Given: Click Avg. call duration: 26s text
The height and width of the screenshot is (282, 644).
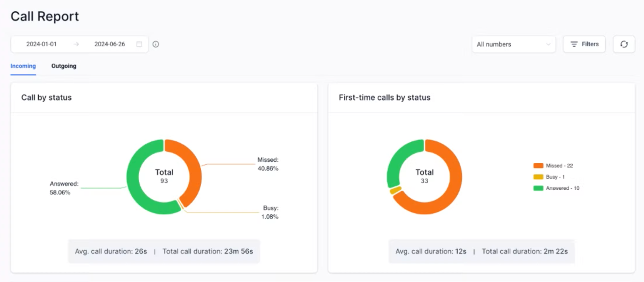Looking at the screenshot, I should pos(111,251).
